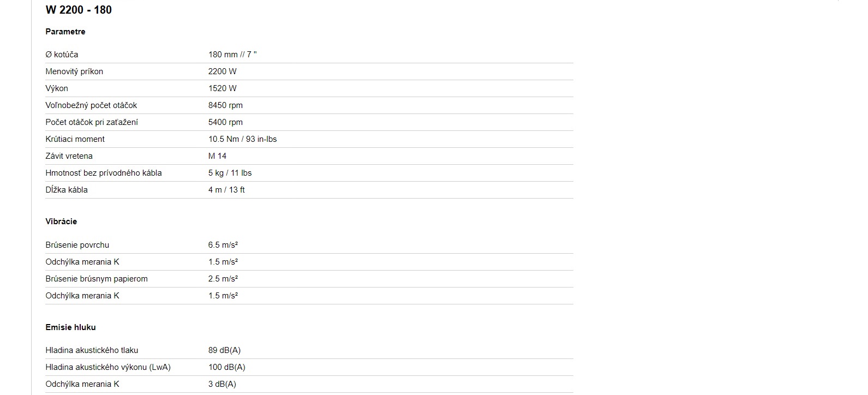
Task: Click the W 2200 - 180 heading
Action: coord(79,10)
